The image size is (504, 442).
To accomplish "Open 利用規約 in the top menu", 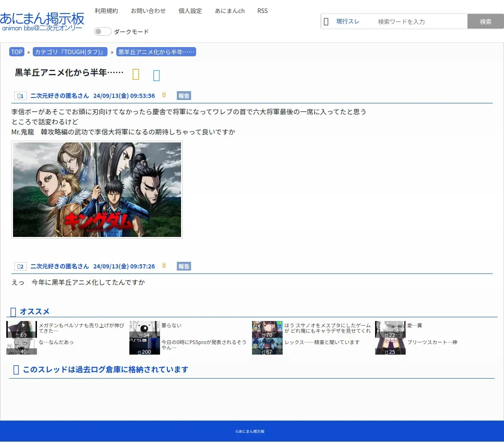I will pyautogui.click(x=106, y=11).
